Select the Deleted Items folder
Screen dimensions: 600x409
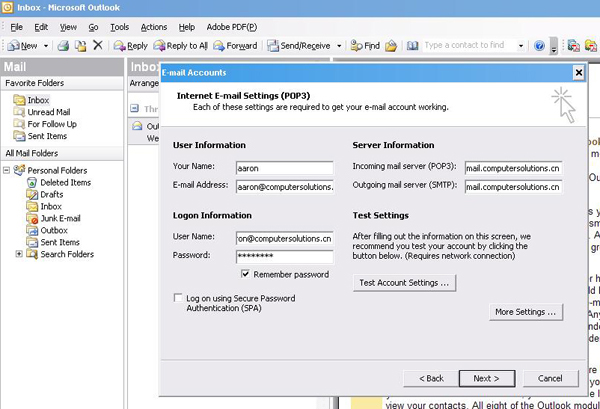coord(59,183)
